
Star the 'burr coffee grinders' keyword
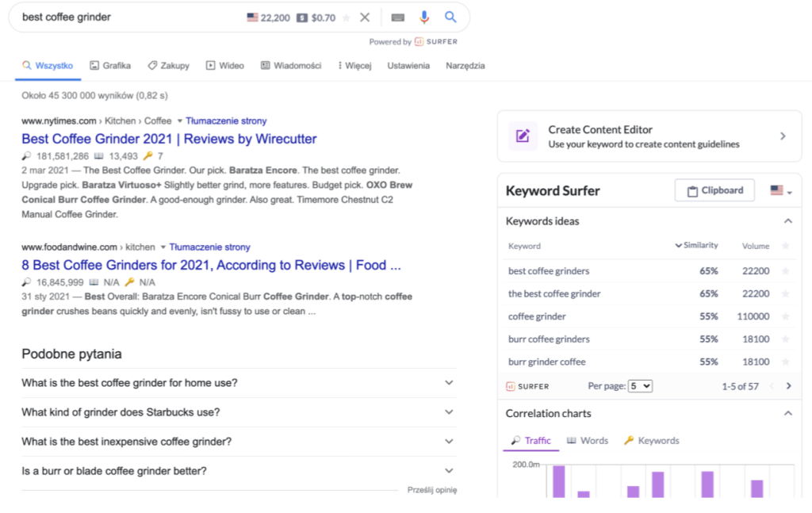[x=786, y=339]
